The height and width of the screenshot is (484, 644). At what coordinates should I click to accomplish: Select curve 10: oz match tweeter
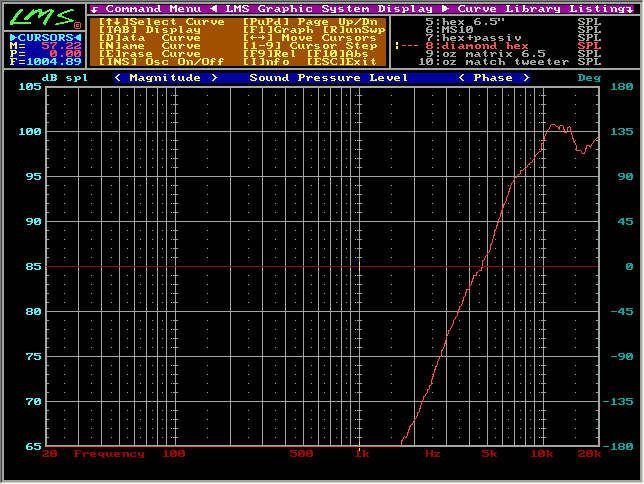[509, 62]
